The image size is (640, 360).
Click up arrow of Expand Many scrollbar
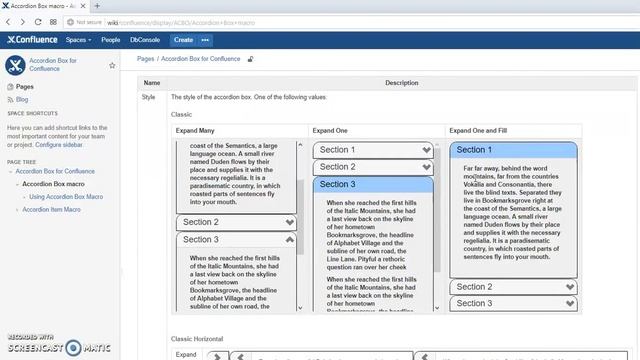coord(300,144)
